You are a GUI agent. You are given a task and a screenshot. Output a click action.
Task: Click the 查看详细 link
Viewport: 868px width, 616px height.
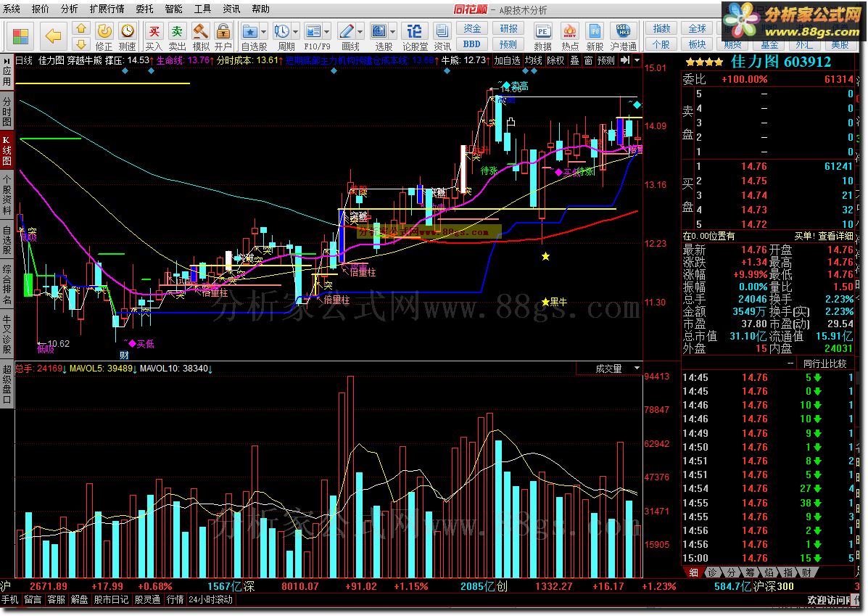(836, 236)
